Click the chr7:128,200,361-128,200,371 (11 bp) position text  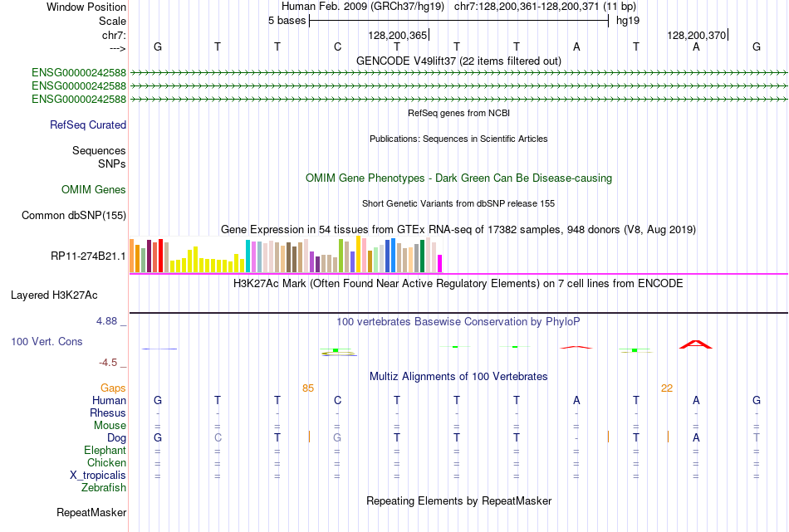[x=545, y=7]
